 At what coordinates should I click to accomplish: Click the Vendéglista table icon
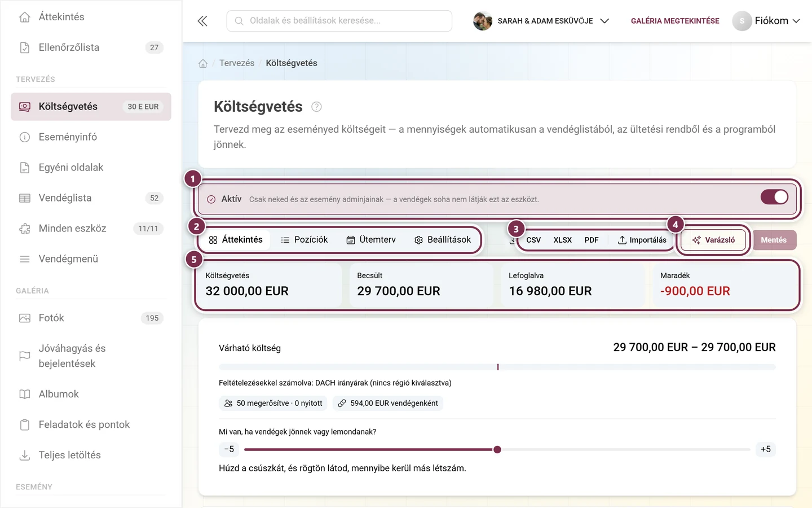click(25, 198)
